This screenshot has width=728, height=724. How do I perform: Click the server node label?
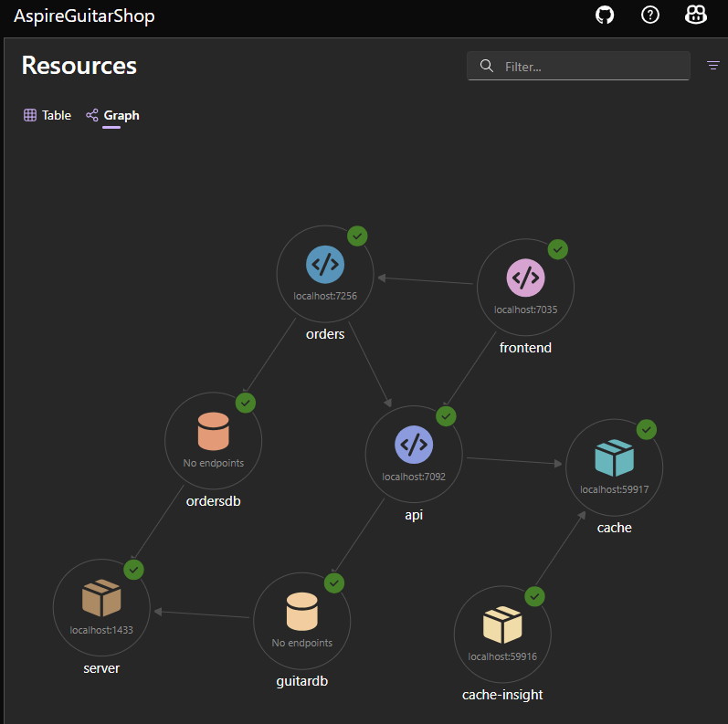pyautogui.click(x=101, y=668)
